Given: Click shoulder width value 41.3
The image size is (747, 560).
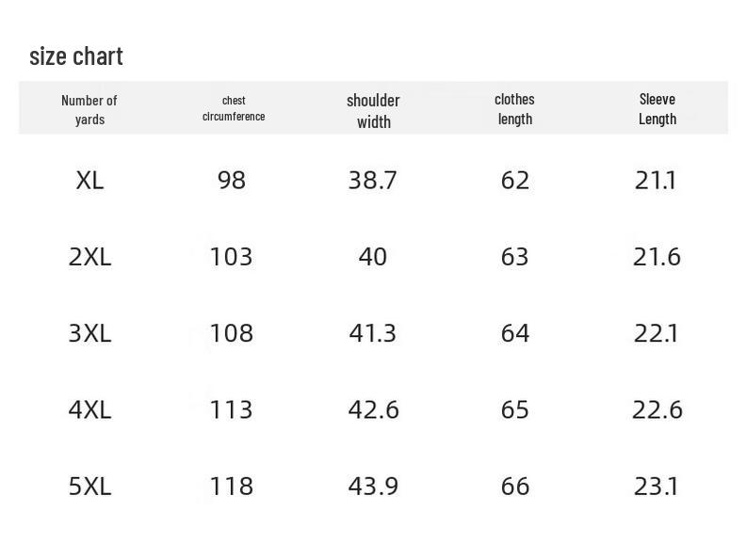Looking at the screenshot, I should 373,333.
